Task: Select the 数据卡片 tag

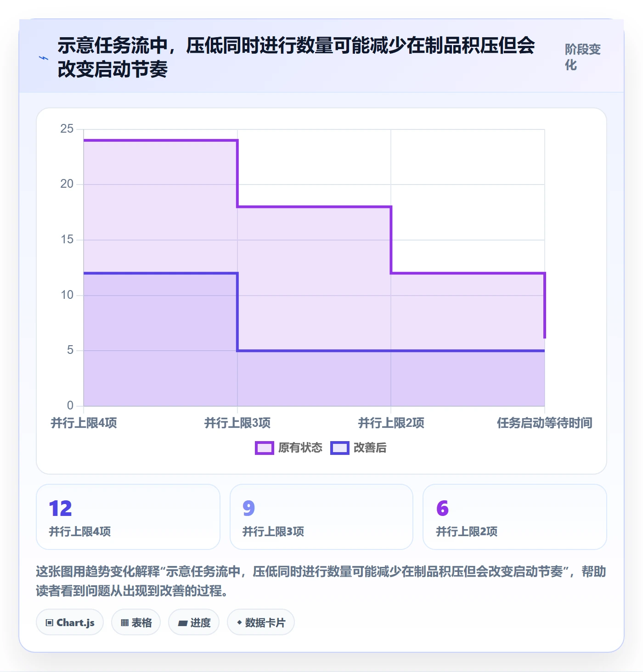Action: pyautogui.click(x=261, y=622)
